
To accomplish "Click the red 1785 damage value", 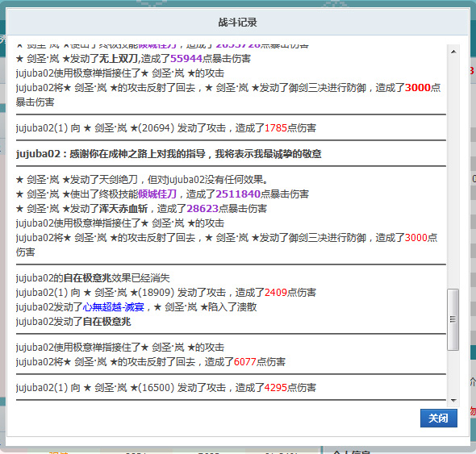I will point(276,127).
